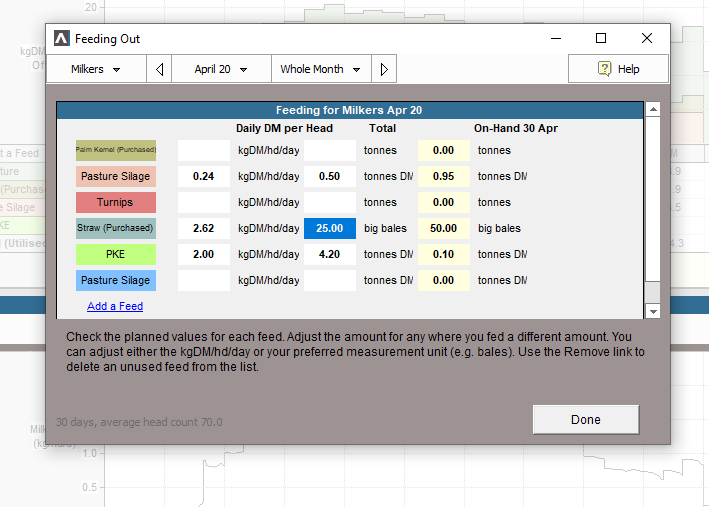The width and height of the screenshot is (709, 507).
Task: Select the Turnips feed swatch
Action: (x=116, y=202)
